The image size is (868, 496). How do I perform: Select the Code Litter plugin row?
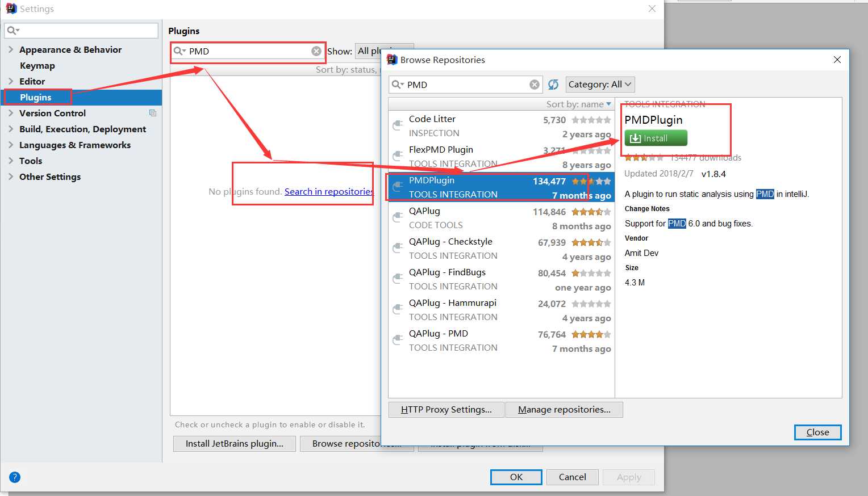tap(501, 126)
